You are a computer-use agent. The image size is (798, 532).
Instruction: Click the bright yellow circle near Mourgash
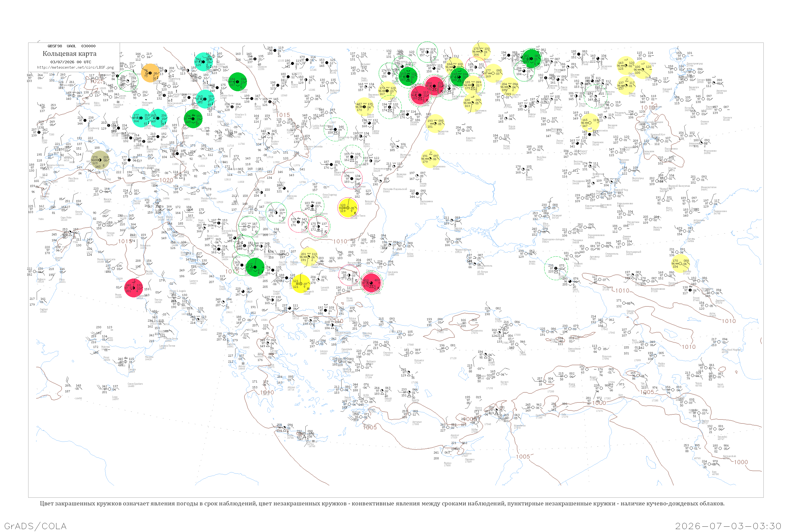(300, 284)
